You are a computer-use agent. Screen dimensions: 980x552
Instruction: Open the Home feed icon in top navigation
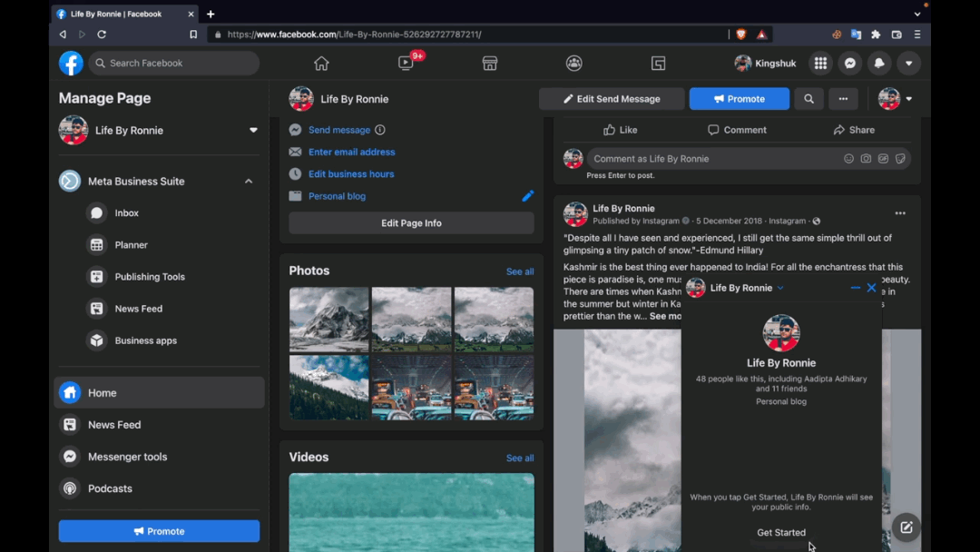point(321,64)
